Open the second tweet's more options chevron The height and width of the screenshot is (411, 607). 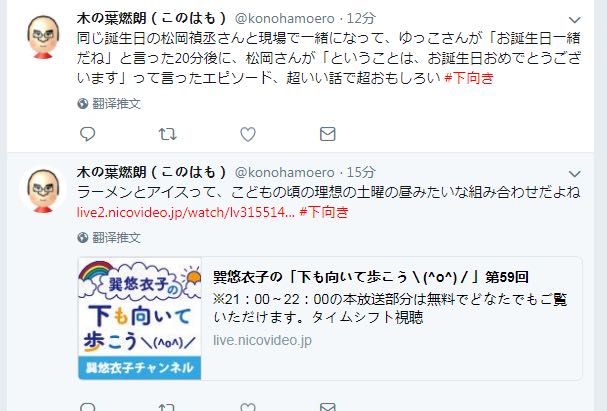click(574, 174)
